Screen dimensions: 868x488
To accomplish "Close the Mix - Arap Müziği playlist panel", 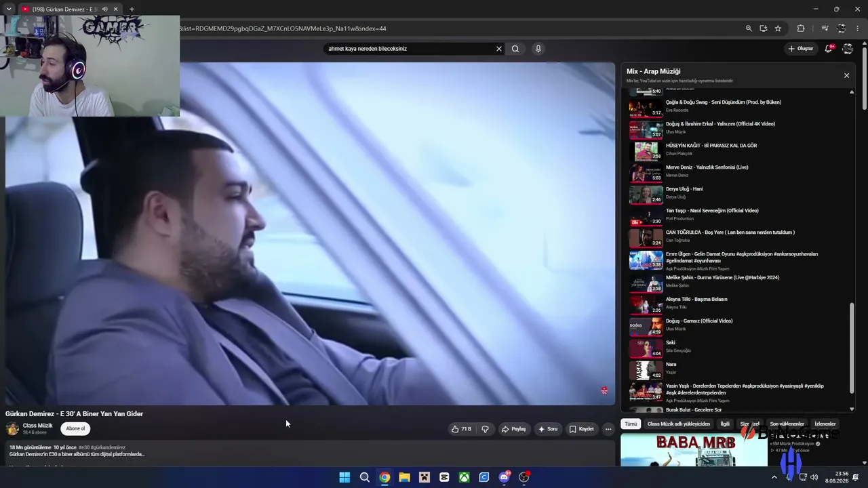I will 846,75.
